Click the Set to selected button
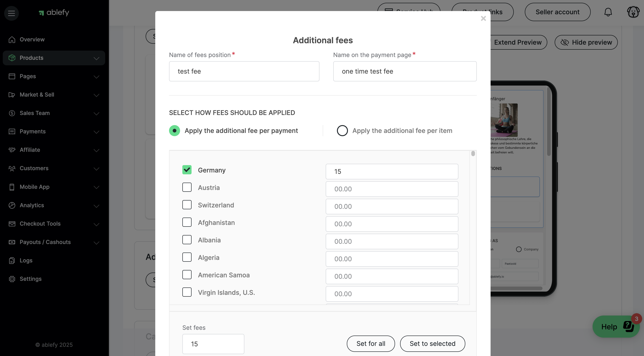644x356 pixels. [x=432, y=344]
